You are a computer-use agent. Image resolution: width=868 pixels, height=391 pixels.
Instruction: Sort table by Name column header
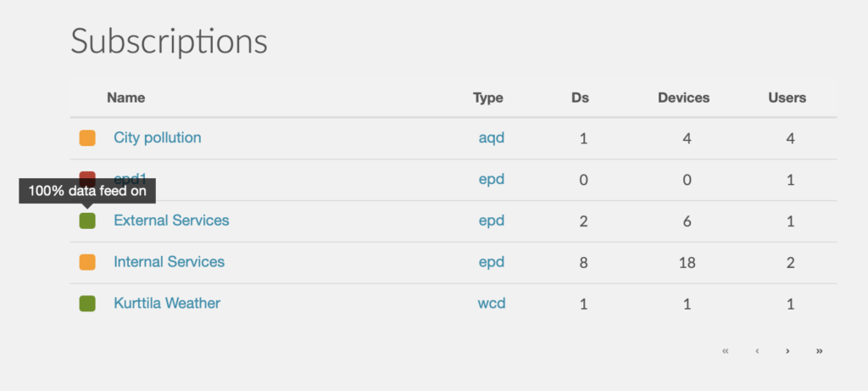tap(125, 98)
